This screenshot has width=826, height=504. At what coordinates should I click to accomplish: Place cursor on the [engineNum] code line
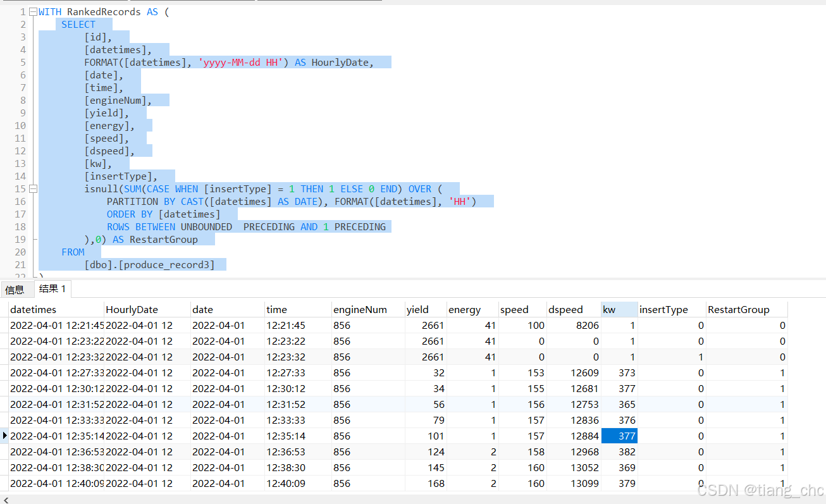tap(118, 101)
